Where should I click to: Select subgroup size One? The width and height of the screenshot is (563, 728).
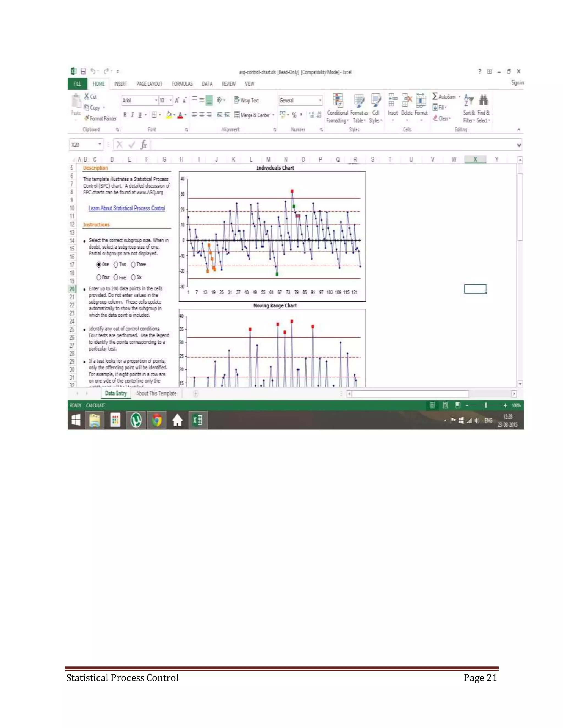[99, 264]
